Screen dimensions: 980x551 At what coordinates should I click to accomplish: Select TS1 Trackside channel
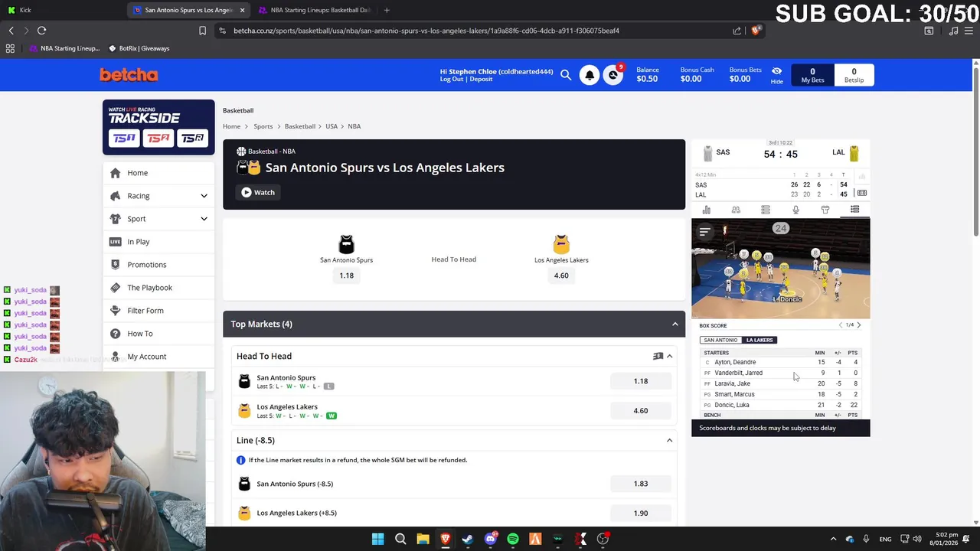pos(124,138)
